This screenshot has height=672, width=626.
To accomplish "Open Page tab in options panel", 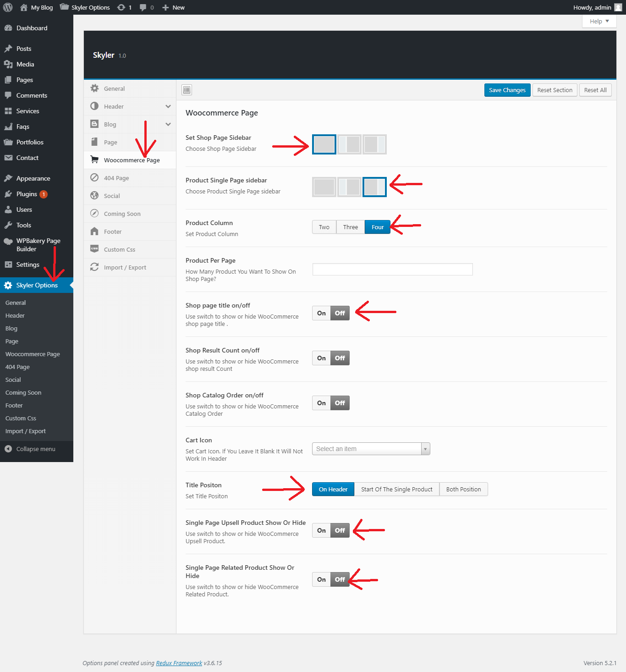I will click(130, 142).
